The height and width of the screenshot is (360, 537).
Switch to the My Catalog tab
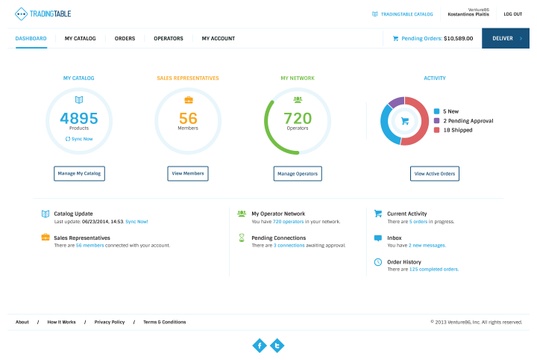pyautogui.click(x=80, y=38)
